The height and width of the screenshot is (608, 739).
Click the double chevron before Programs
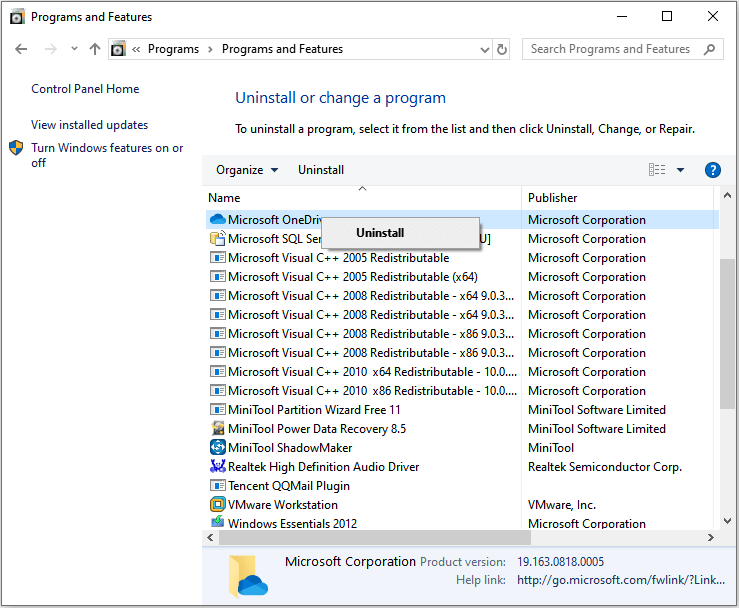(x=136, y=49)
